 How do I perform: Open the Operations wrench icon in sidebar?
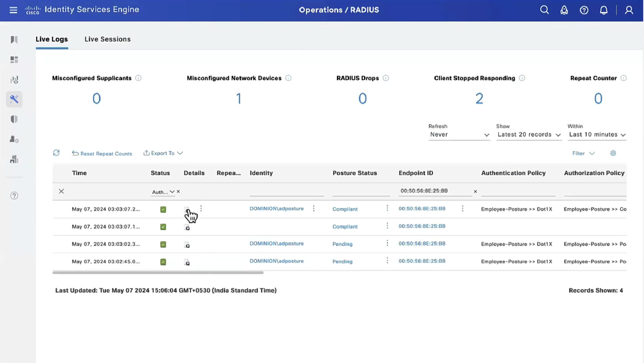[x=14, y=99]
